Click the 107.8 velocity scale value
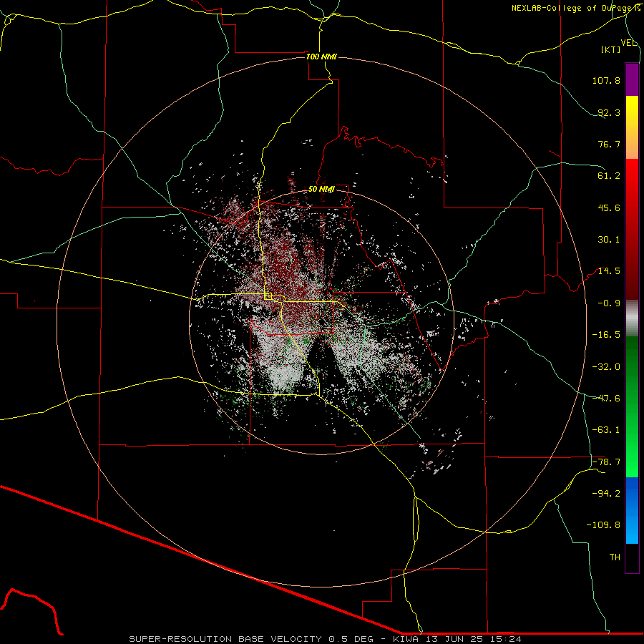 606,80
